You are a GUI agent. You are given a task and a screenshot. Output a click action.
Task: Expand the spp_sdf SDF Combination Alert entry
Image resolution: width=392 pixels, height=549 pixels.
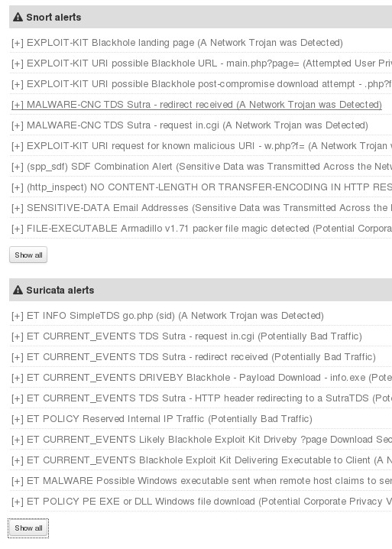click(x=202, y=167)
